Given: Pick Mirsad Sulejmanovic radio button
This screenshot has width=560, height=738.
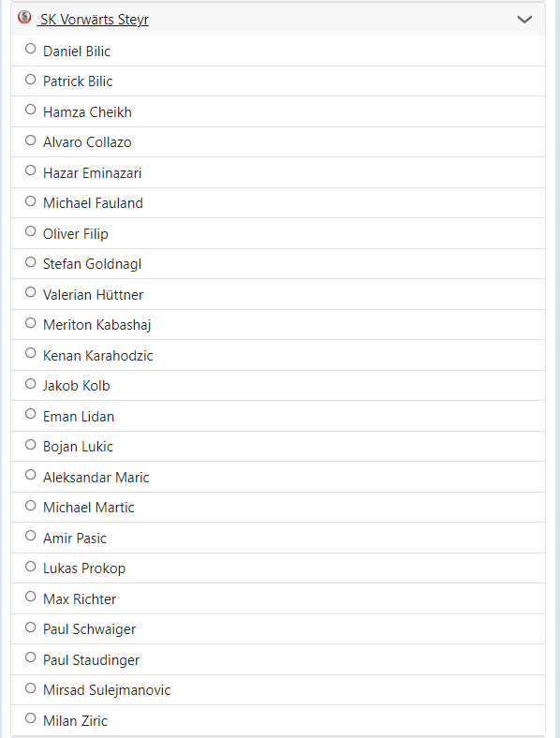Looking at the screenshot, I should pos(31,688).
